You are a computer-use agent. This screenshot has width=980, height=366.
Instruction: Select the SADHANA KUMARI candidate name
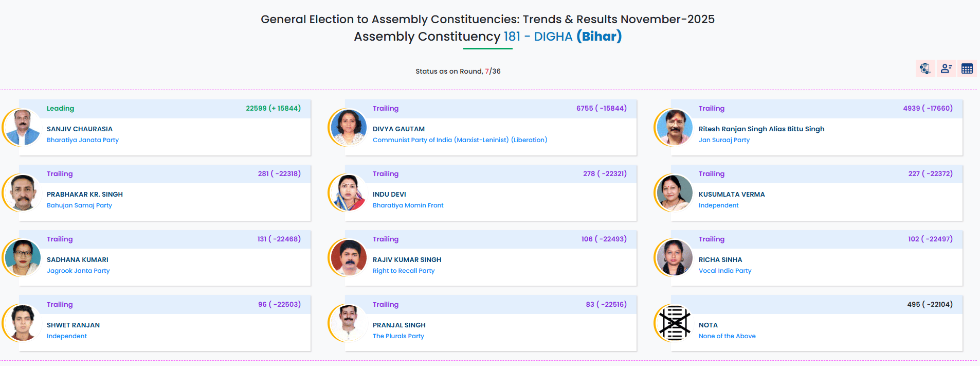(78, 260)
